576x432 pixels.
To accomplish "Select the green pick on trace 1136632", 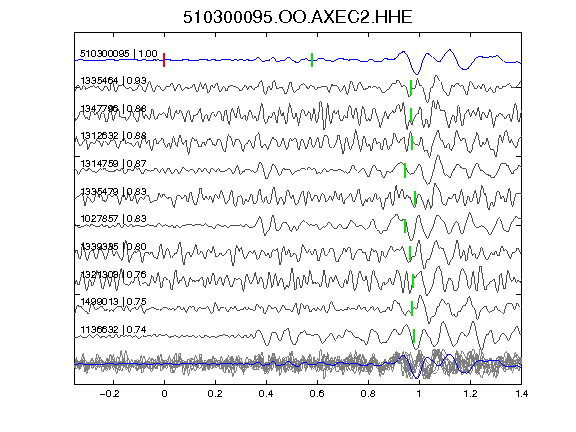I will click(x=414, y=336).
